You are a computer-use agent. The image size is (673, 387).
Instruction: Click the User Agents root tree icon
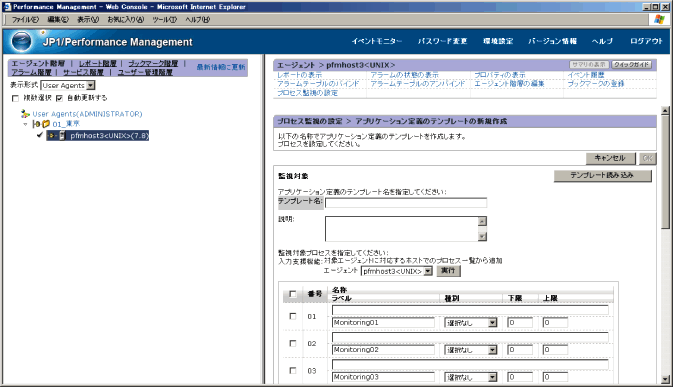[25, 114]
